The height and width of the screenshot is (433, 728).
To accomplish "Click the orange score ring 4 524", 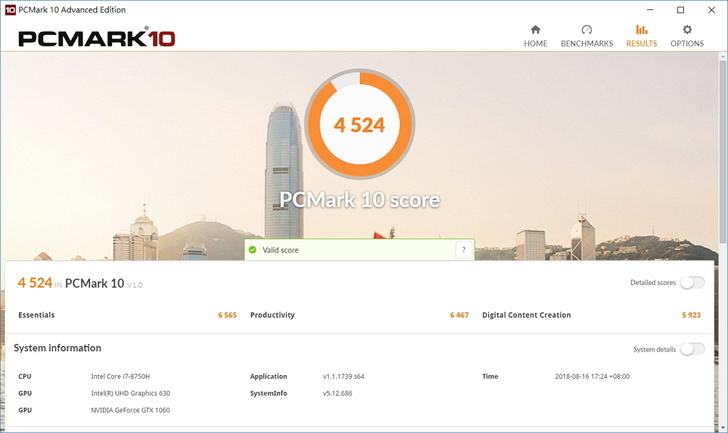I will click(359, 124).
